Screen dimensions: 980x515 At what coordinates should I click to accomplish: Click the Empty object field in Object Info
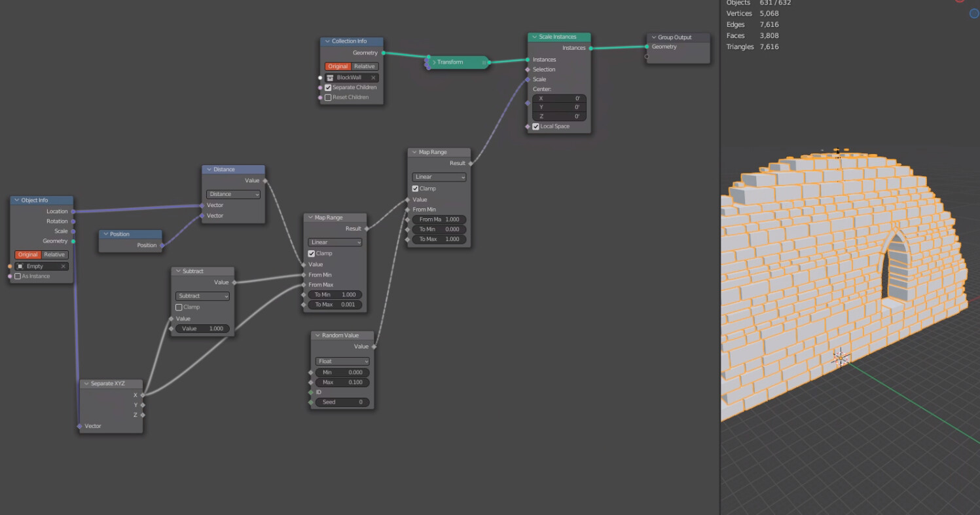[x=42, y=266]
